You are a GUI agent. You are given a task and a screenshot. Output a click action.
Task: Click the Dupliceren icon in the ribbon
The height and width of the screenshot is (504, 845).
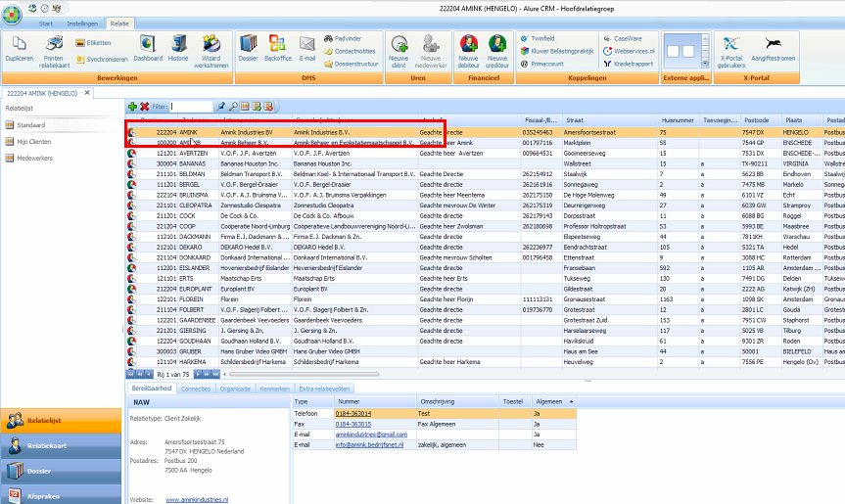point(20,50)
